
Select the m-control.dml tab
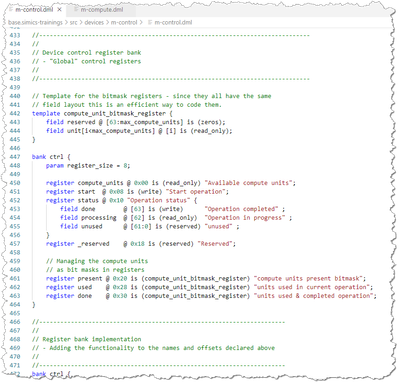[x=34, y=10]
